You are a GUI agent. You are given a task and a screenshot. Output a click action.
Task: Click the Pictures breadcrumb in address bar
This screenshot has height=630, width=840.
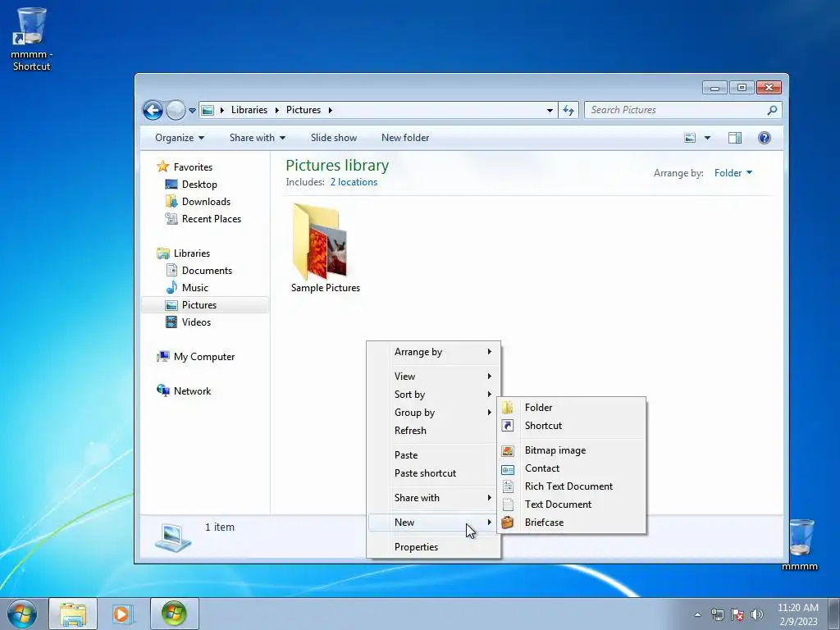(304, 110)
